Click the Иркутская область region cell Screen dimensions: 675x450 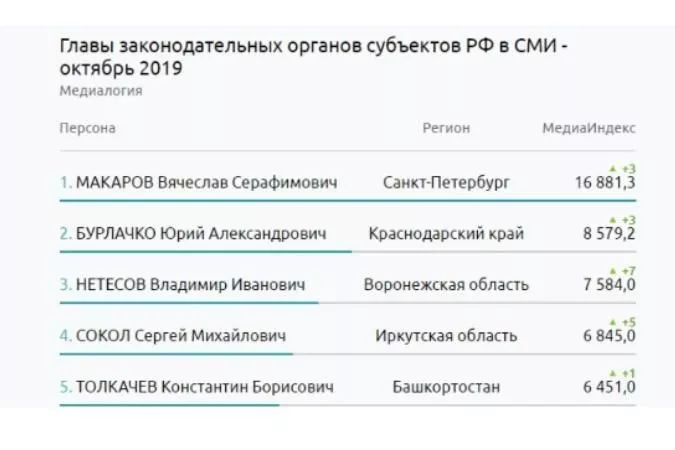(446, 336)
